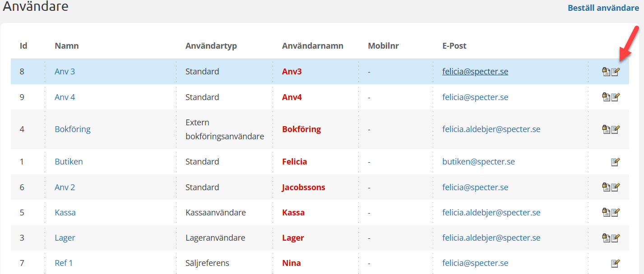The image size is (644, 274).
Task: Click the edit icon for Ref 1
Action: (616, 263)
